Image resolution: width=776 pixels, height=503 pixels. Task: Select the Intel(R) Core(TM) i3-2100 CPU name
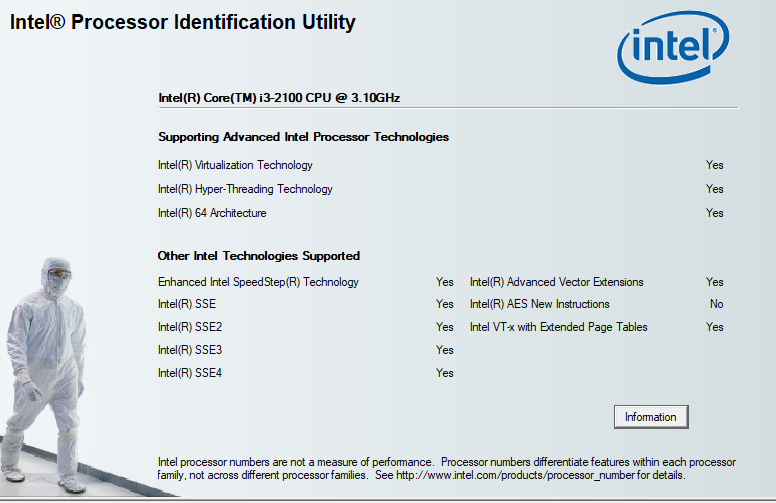point(279,98)
